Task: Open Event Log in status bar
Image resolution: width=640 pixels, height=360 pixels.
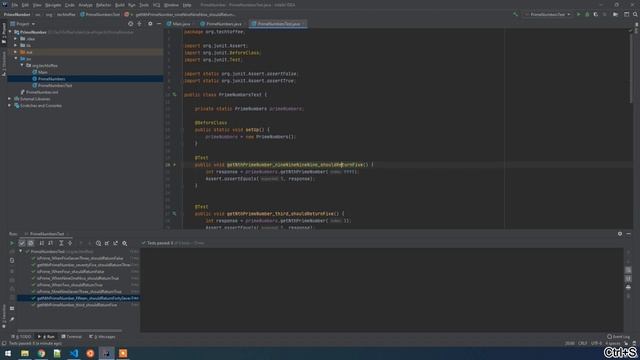Action: [619, 337]
